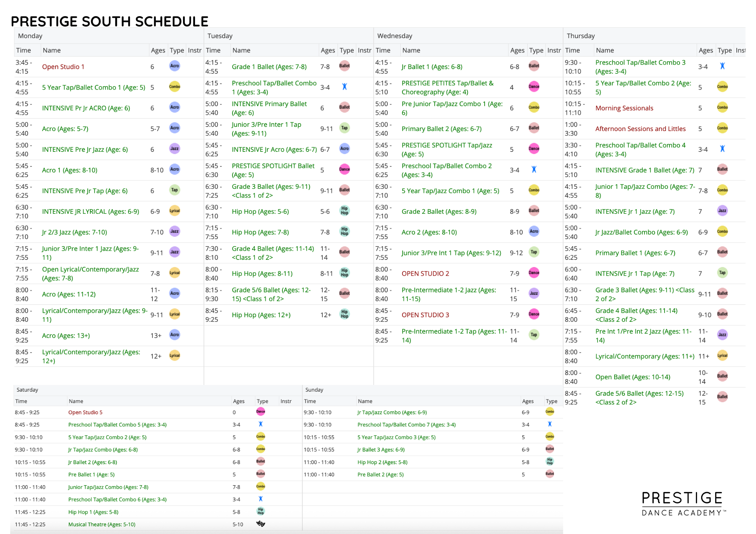This screenshot has width=756, height=534.
Task: Click Hip Hop icon for Hip Hop Ages 5-6
Action: 344,211
